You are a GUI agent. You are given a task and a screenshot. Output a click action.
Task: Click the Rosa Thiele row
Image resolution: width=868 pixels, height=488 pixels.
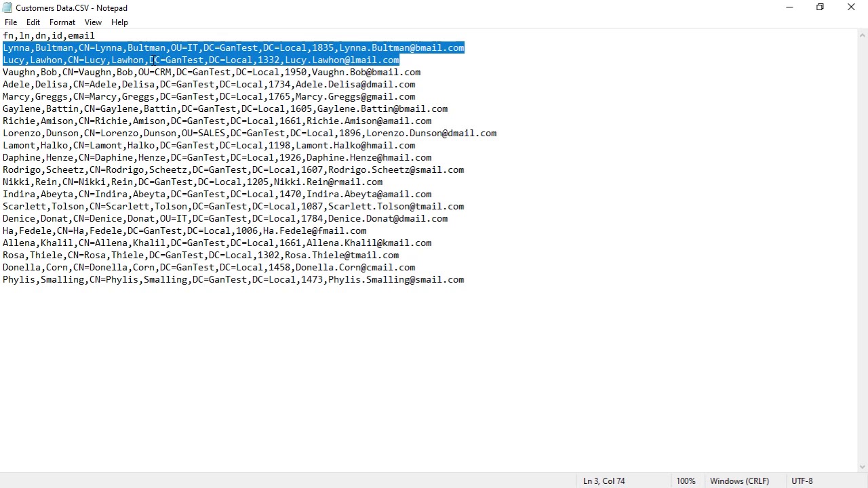click(x=201, y=255)
